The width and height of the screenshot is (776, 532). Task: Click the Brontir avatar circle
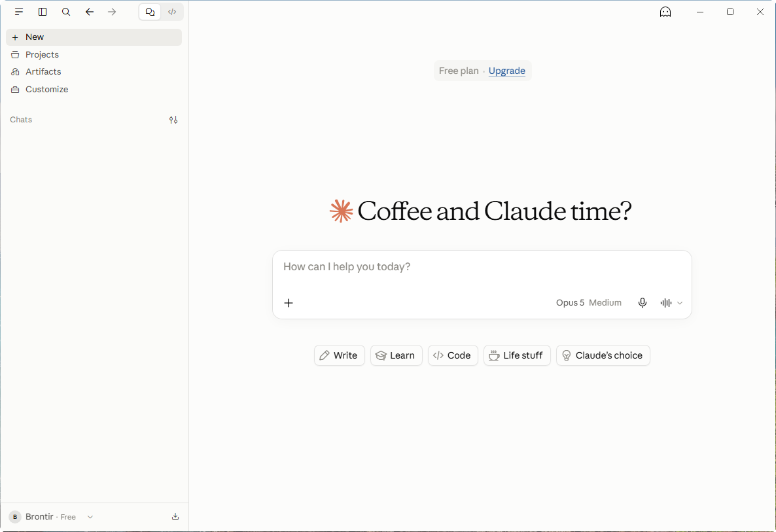tap(15, 517)
